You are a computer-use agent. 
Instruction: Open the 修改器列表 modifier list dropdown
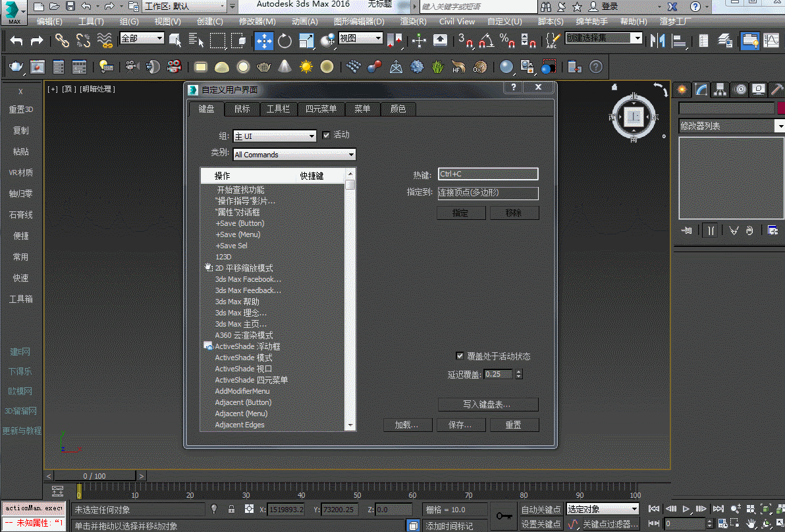[x=732, y=126]
